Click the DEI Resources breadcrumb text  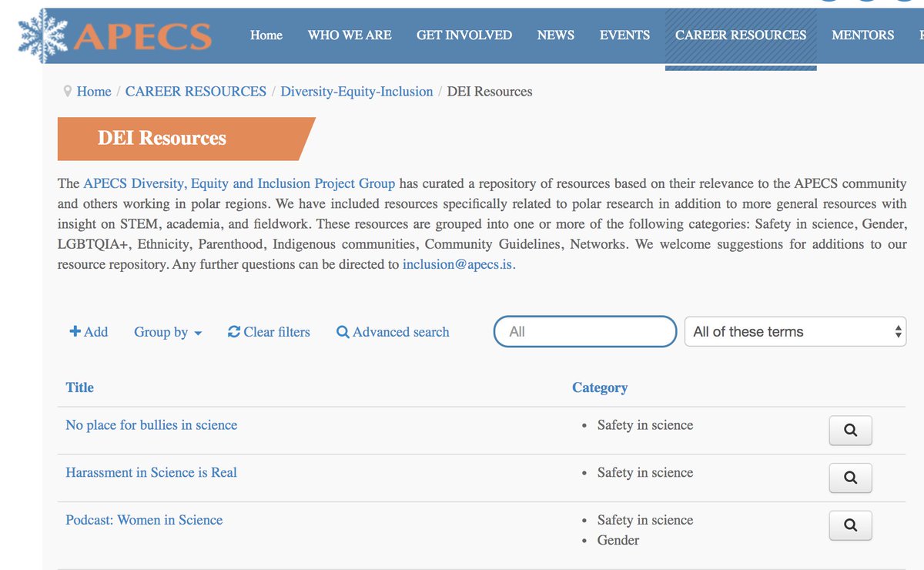490,92
